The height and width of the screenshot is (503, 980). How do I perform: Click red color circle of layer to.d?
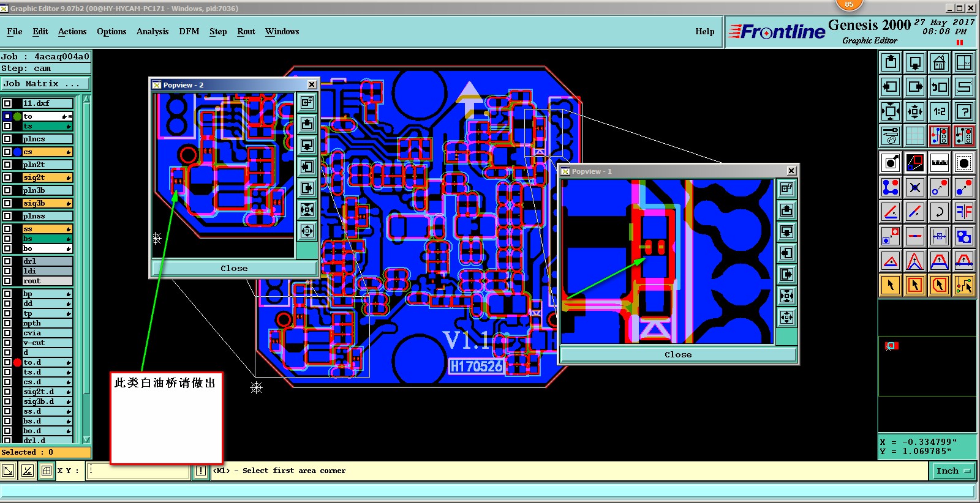(18, 362)
